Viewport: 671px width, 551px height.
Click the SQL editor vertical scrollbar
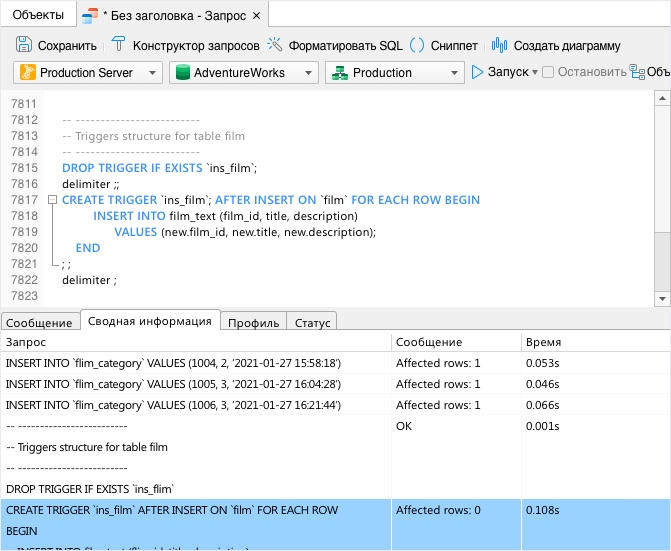(661, 180)
